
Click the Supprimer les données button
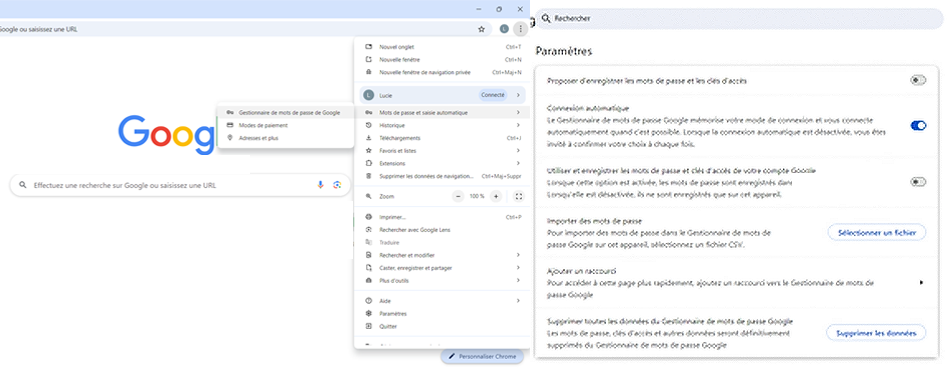pyautogui.click(x=876, y=333)
